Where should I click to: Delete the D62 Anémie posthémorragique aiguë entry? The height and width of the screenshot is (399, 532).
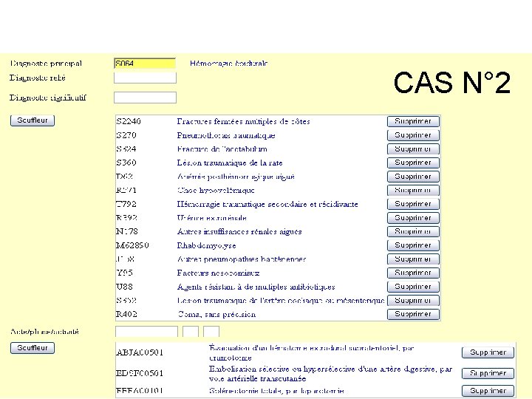point(413,177)
